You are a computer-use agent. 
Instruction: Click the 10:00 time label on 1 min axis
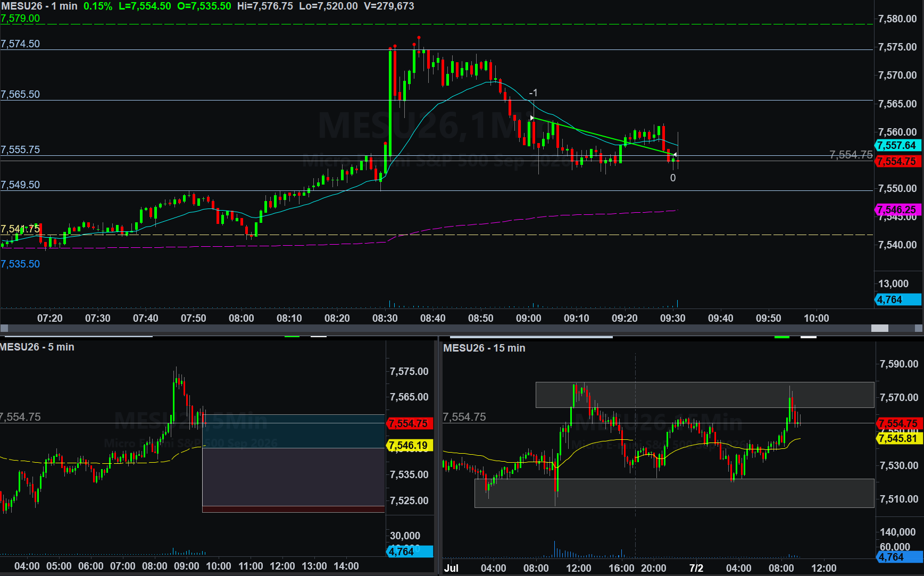[x=817, y=318]
